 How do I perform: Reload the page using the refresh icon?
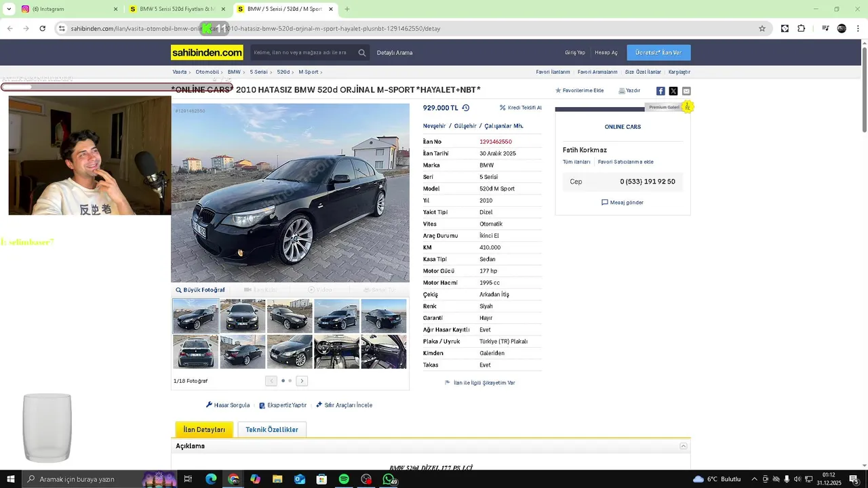click(43, 28)
